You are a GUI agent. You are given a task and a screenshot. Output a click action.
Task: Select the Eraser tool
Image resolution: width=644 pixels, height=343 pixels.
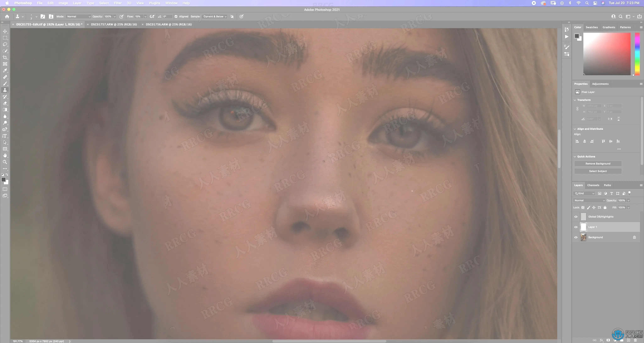pos(5,103)
